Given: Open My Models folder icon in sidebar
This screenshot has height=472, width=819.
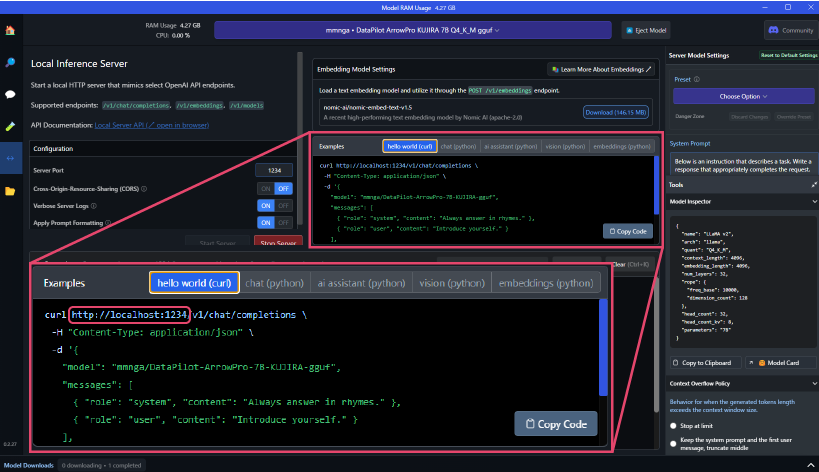Looking at the screenshot, I should point(10,190).
